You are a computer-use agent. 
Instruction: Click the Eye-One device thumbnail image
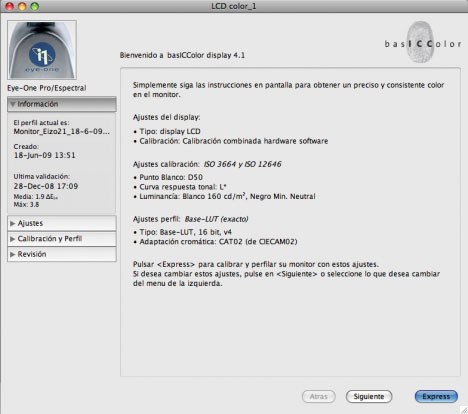pos(42,50)
